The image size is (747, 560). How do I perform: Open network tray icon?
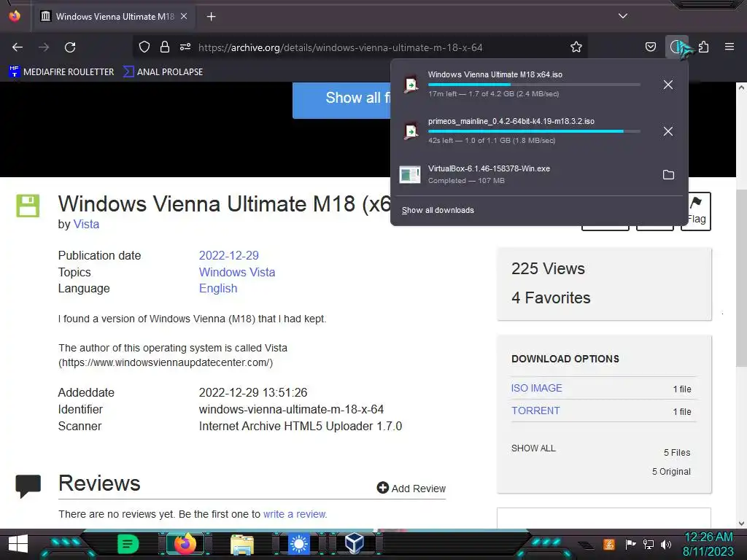click(x=649, y=544)
